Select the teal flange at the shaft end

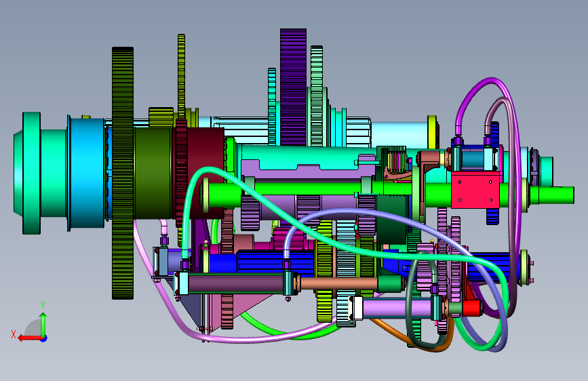31,173
